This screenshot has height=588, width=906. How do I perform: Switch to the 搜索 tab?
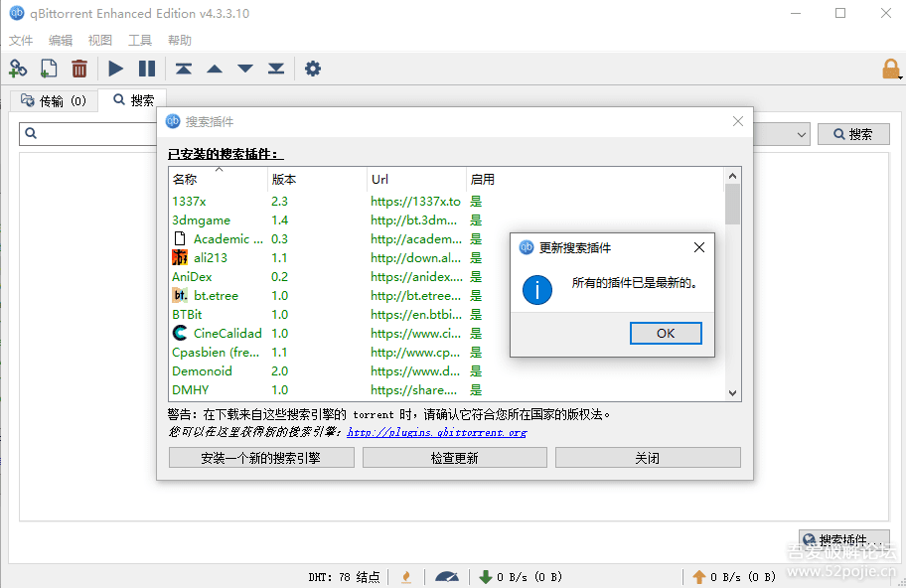tap(133, 100)
